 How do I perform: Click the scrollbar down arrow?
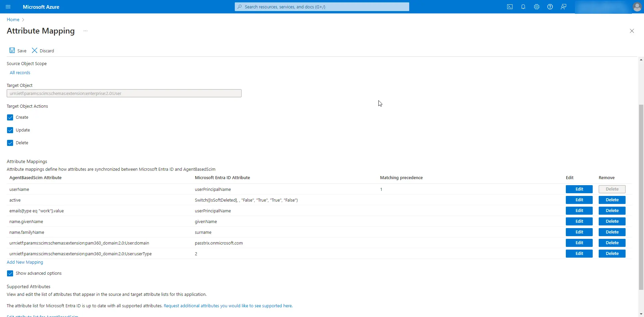[x=641, y=314]
